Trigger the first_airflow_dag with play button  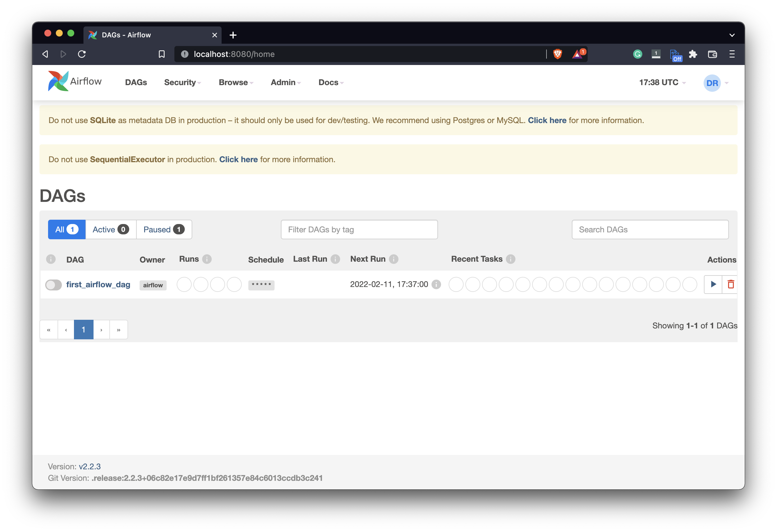coord(713,284)
